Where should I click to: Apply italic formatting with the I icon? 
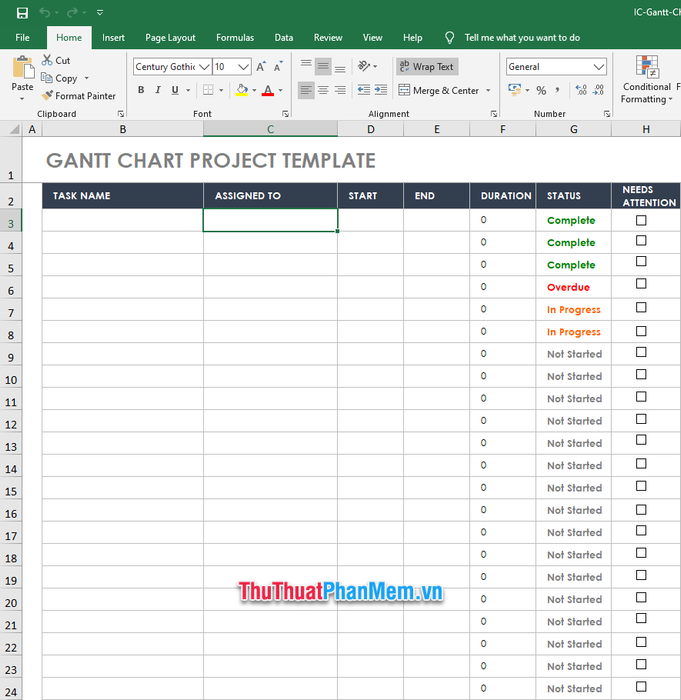click(x=158, y=90)
